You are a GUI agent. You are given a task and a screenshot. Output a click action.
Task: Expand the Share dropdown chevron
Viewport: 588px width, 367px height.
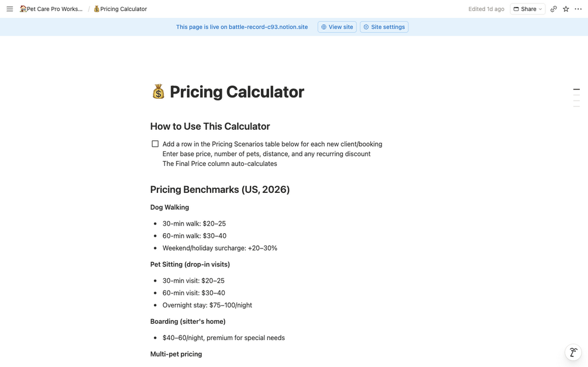point(541,9)
